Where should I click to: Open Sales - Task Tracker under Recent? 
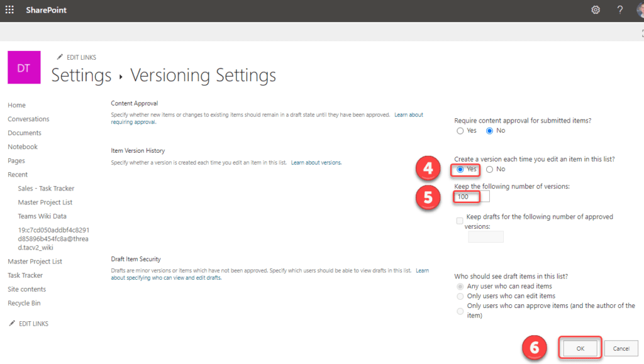point(46,189)
